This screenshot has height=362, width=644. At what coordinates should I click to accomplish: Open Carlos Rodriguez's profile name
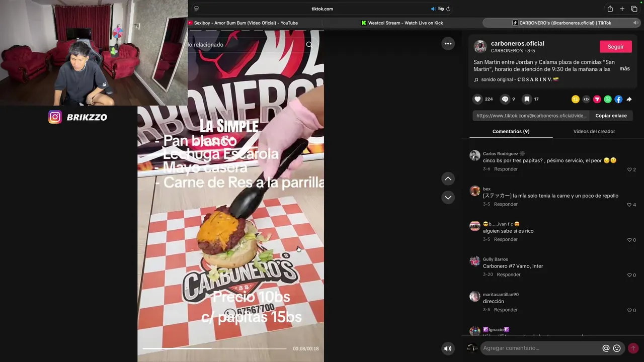[x=500, y=154]
